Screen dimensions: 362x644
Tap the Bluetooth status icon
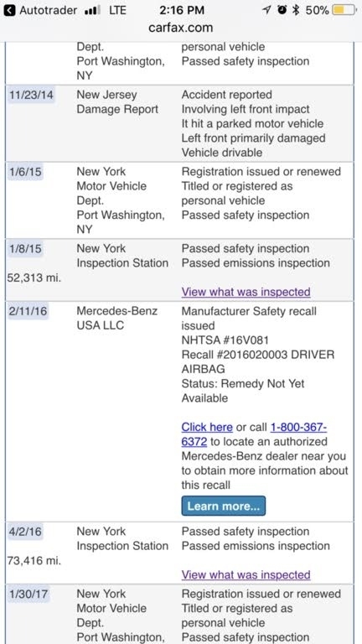(296, 10)
